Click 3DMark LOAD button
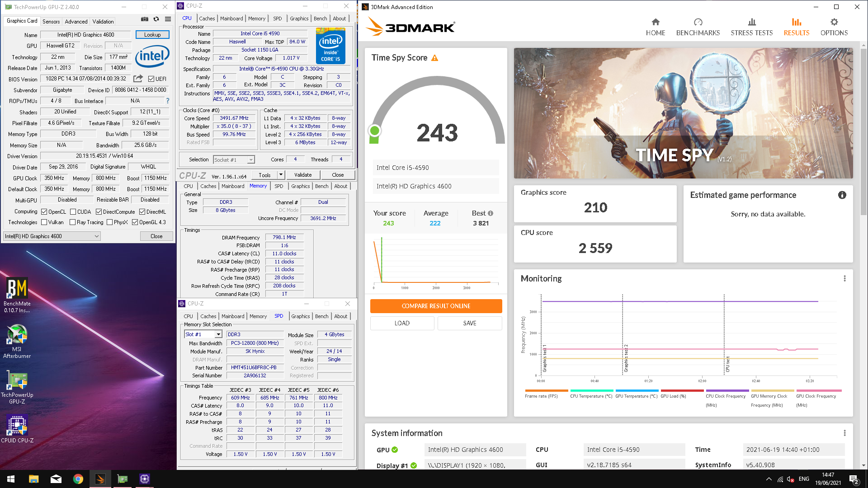Screen dimensions: 868x488 [x=402, y=323]
